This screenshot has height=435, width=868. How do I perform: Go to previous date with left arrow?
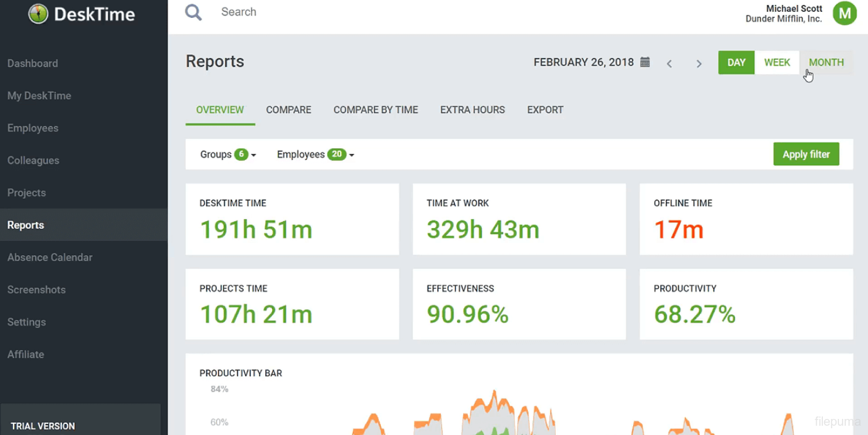(x=669, y=64)
